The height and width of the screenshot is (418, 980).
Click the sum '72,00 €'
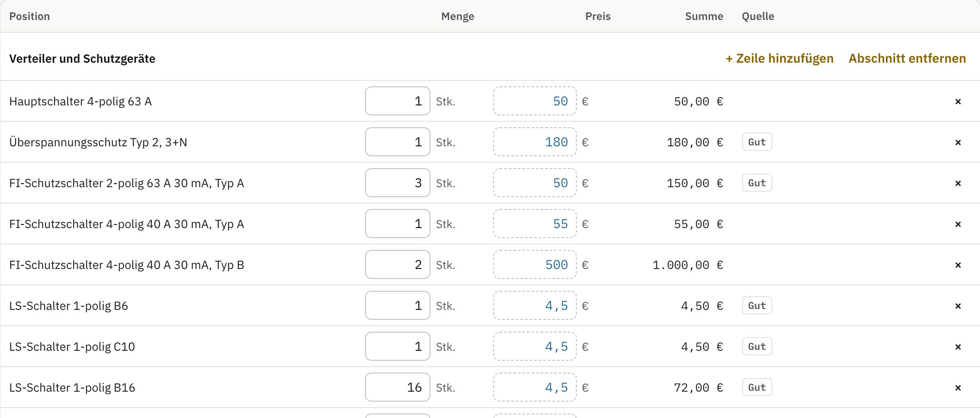[698, 388]
